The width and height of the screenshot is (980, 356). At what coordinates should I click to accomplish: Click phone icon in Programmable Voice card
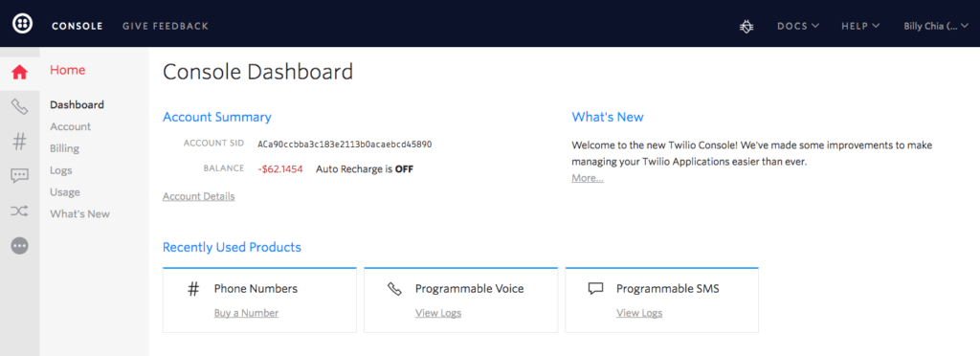(x=394, y=289)
